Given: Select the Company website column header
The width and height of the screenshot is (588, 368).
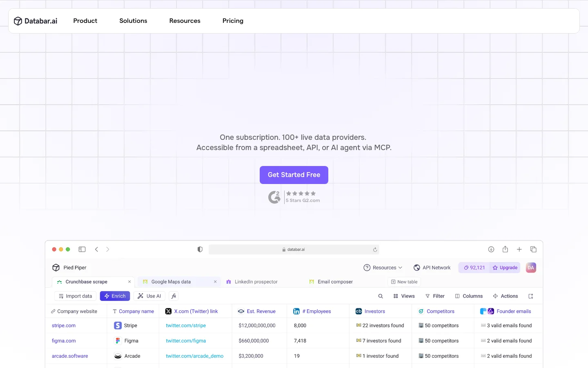Looking at the screenshot, I should click(x=76, y=312).
